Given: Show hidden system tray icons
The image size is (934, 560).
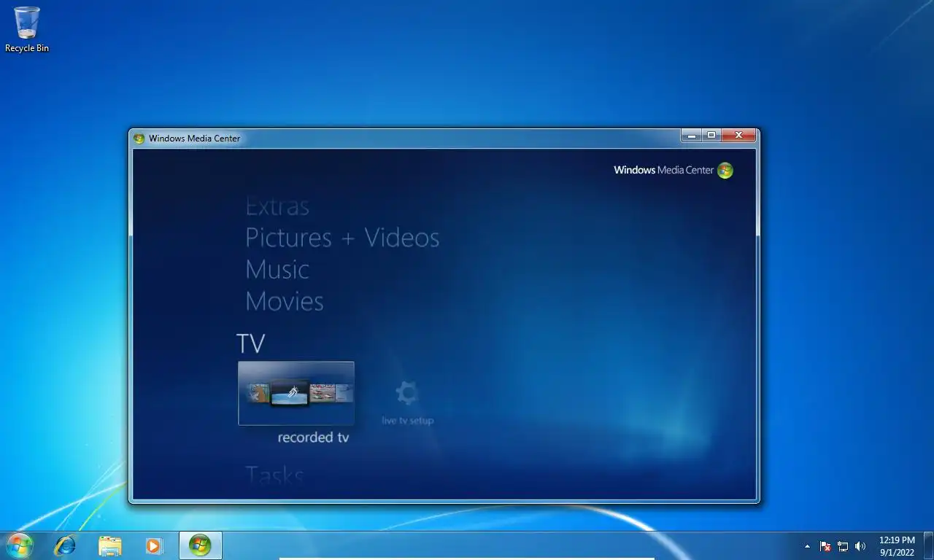Looking at the screenshot, I should [807, 546].
